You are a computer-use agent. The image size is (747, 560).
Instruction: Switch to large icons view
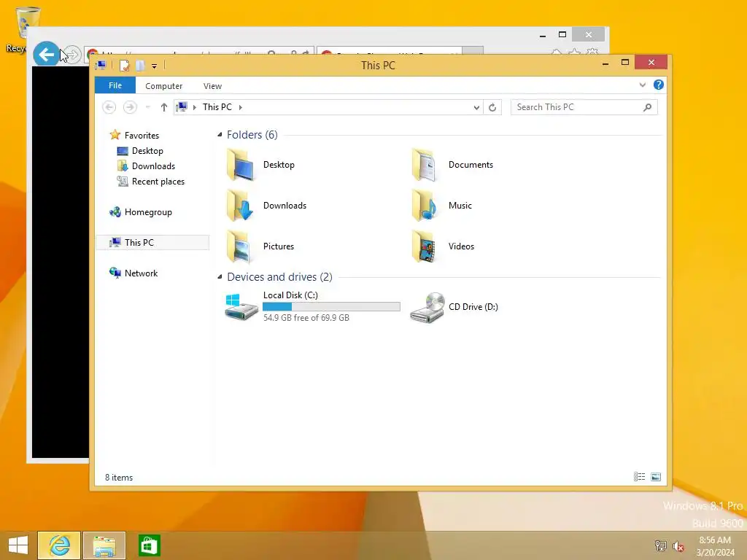(656, 477)
